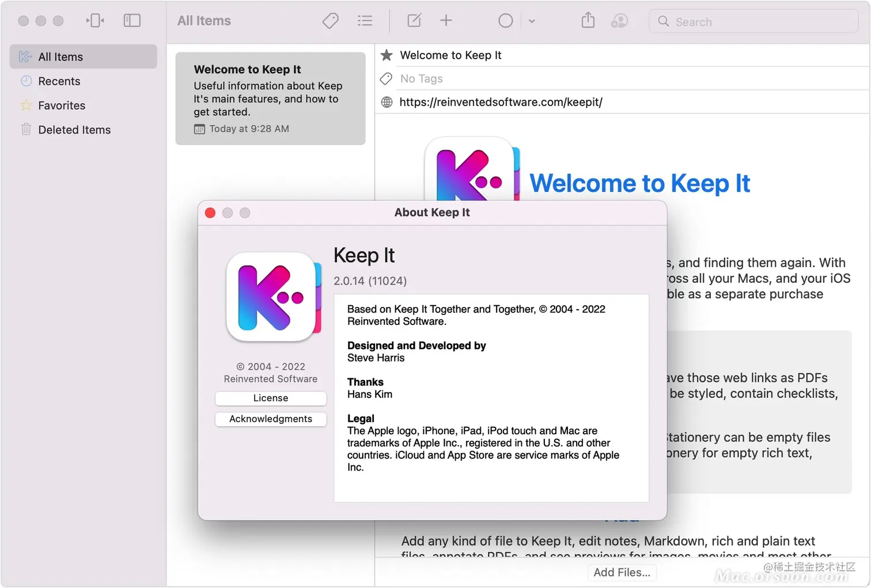This screenshot has height=588, width=871.
Task: Click the Add Files... button
Action: (622, 572)
